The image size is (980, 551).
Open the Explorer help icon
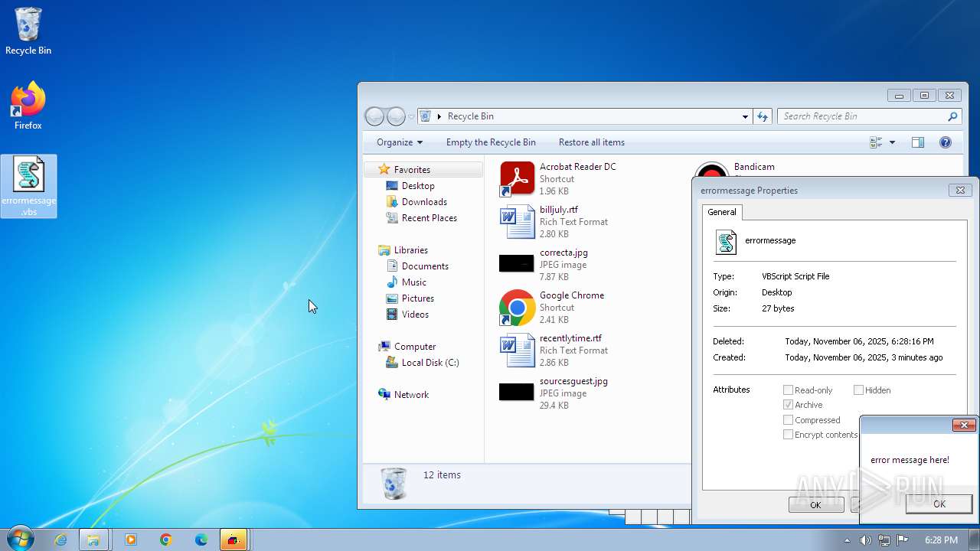pos(946,142)
